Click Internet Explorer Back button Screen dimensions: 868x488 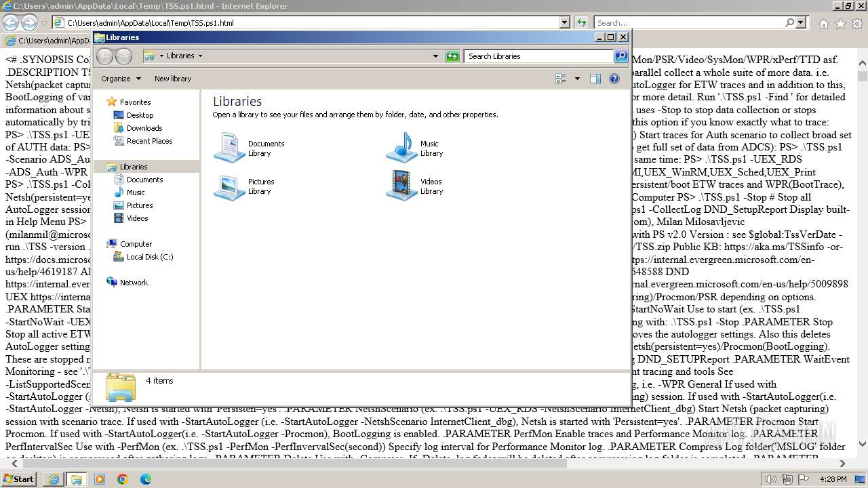10,22
